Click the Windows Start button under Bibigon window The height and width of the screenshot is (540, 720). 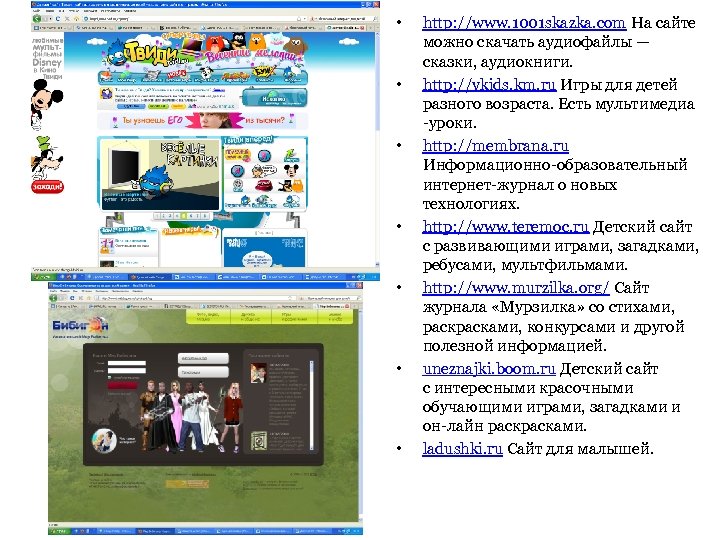pyautogui.click(x=58, y=531)
